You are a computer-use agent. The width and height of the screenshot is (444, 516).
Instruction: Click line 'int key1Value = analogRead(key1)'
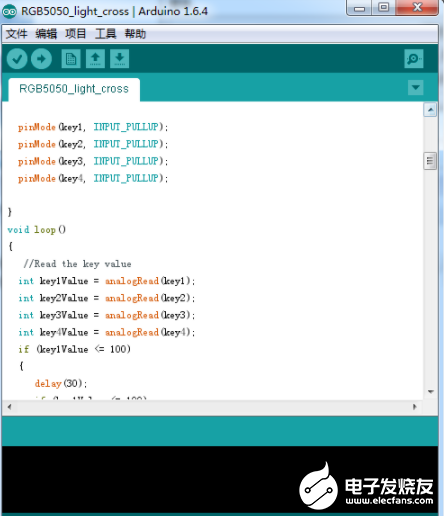click(x=107, y=281)
